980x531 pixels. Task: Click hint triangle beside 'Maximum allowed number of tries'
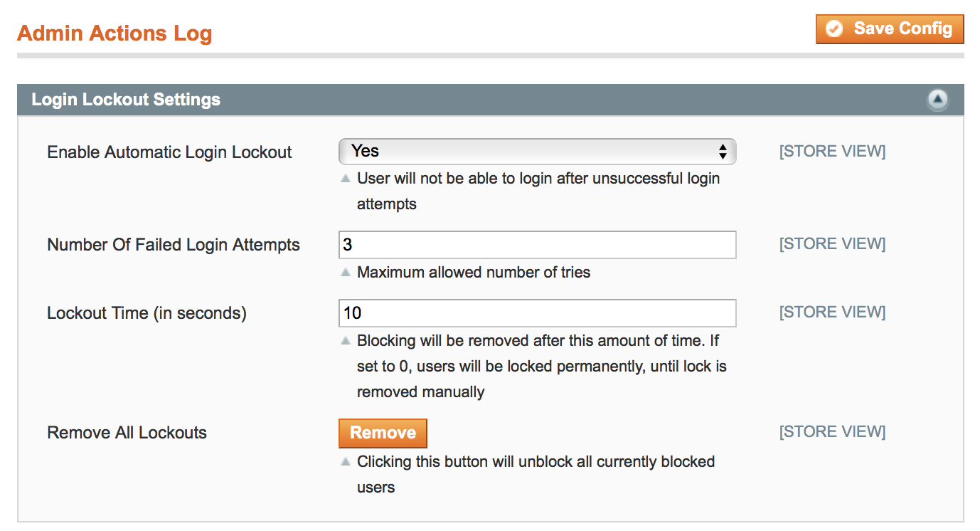click(346, 273)
